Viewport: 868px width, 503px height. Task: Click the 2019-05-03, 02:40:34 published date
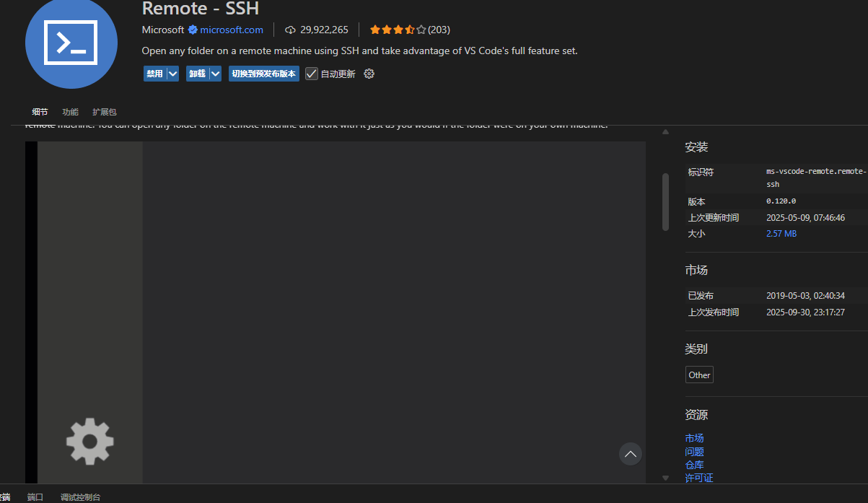805,295
